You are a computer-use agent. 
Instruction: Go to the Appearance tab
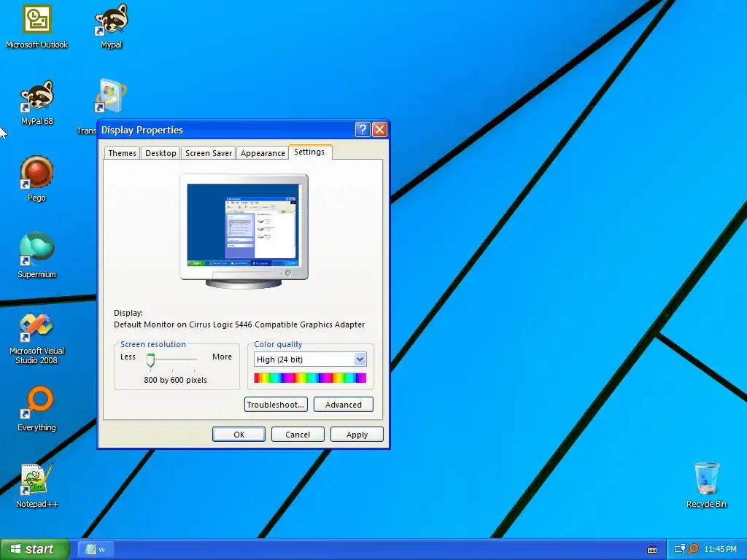tap(263, 153)
